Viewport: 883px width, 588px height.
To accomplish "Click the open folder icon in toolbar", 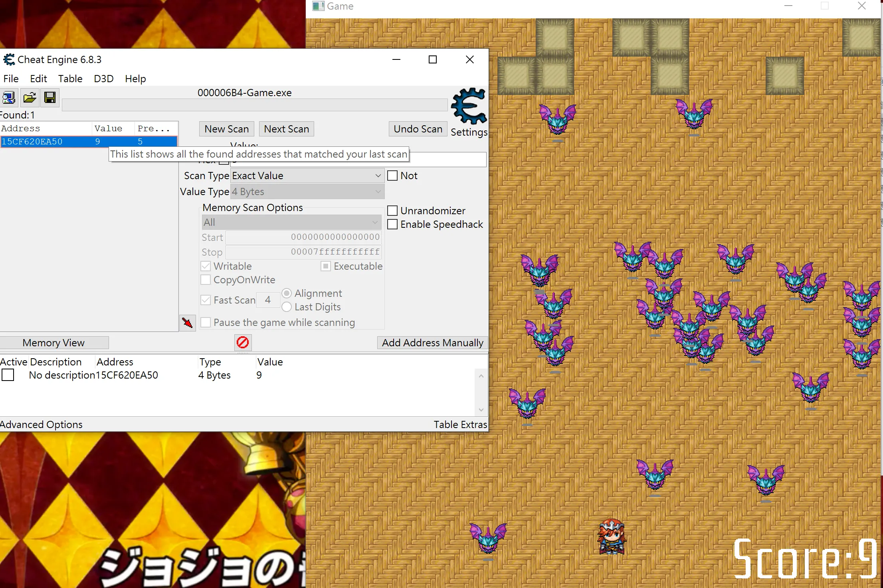I will point(30,97).
